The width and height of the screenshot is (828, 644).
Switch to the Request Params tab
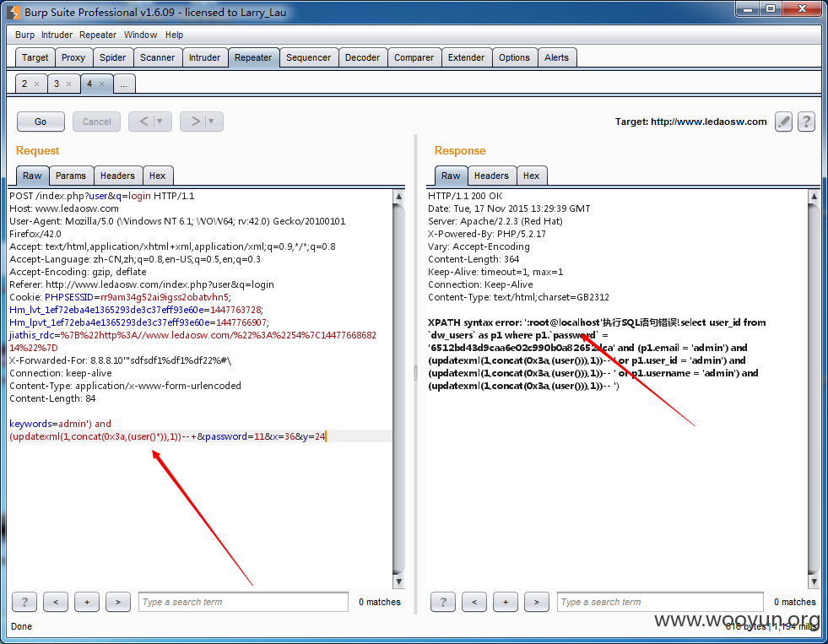click(71, 176)
